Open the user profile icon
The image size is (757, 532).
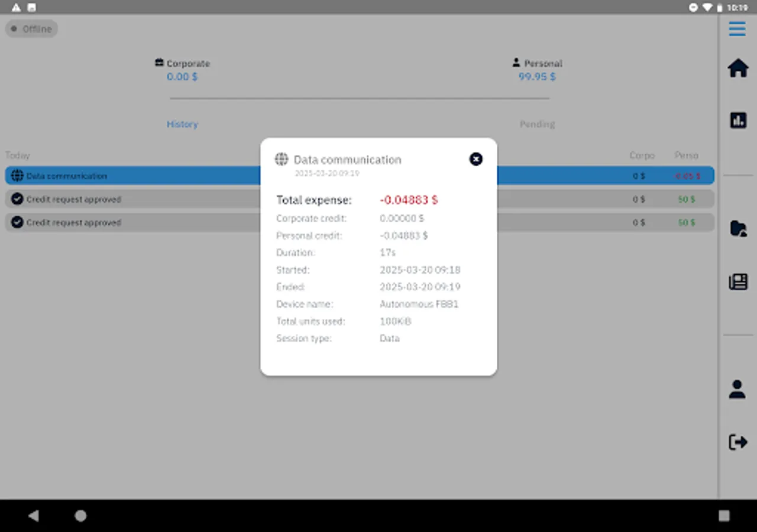coord(737,389)
